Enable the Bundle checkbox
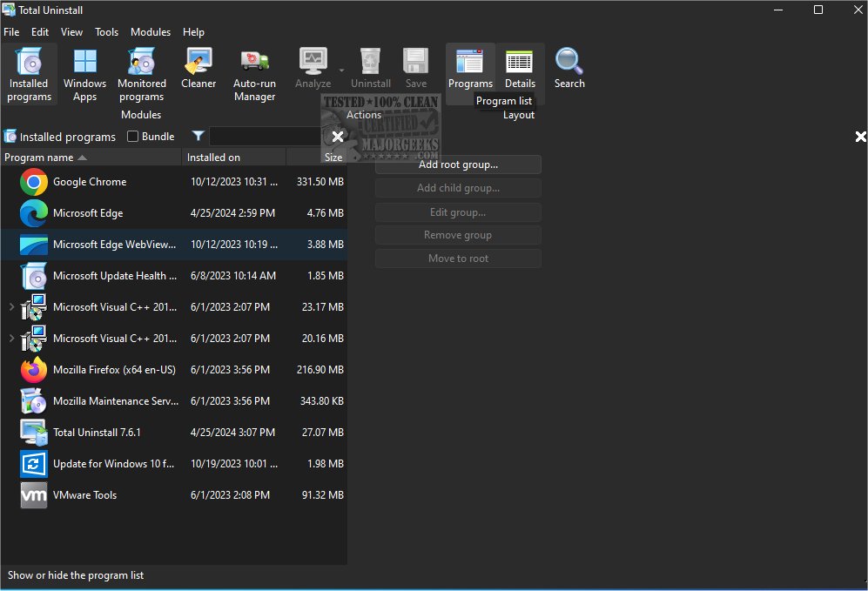Screen dimensions: 868x591 click(133, 136)
